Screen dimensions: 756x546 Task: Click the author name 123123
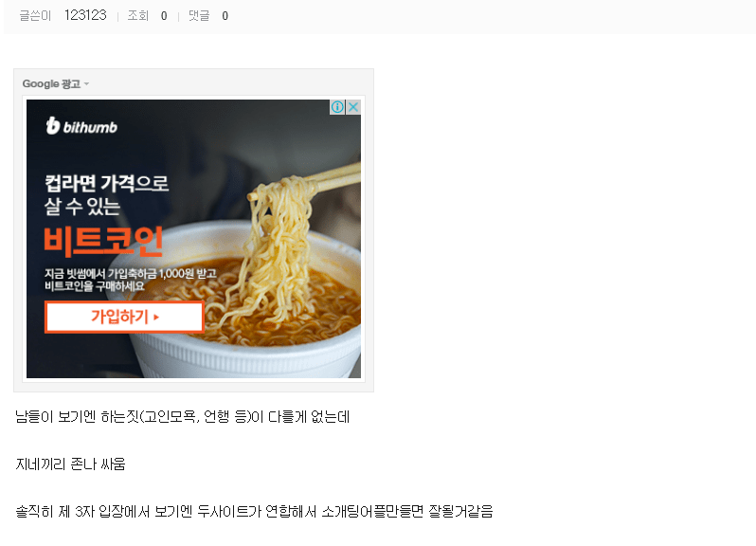85,15
